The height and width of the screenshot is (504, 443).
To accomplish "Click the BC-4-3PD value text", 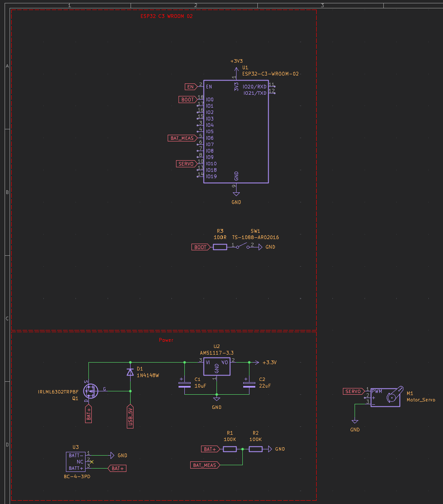I will point(77,476).
